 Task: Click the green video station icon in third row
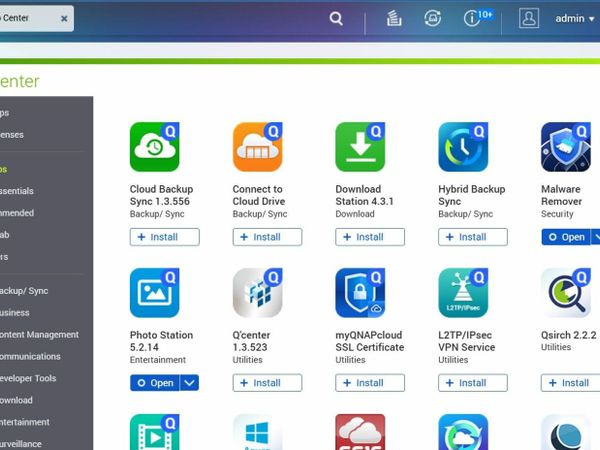click(155, 432)
